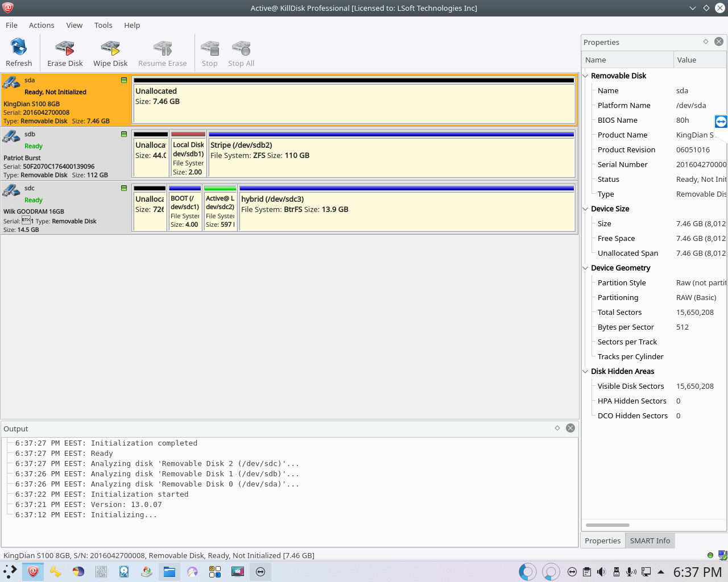
Task: Click KillDisk shield icon in taskbar
Action: [33, 571]
